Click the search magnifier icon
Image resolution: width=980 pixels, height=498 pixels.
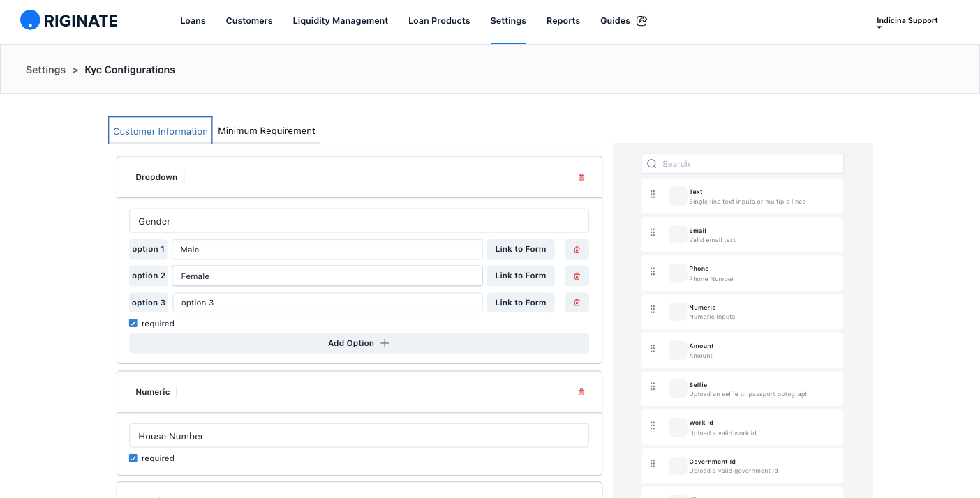click(x=652, y=164)
